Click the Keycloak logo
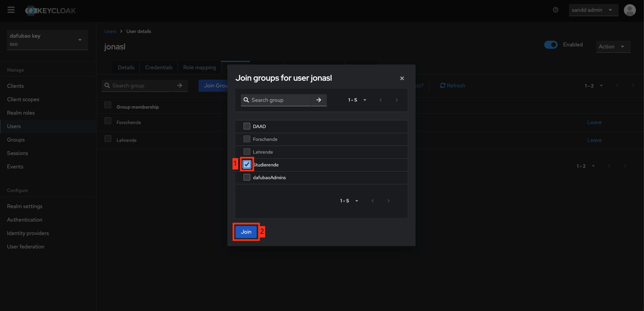This screenshot has width=644, height=311. [x=50, y=11]
